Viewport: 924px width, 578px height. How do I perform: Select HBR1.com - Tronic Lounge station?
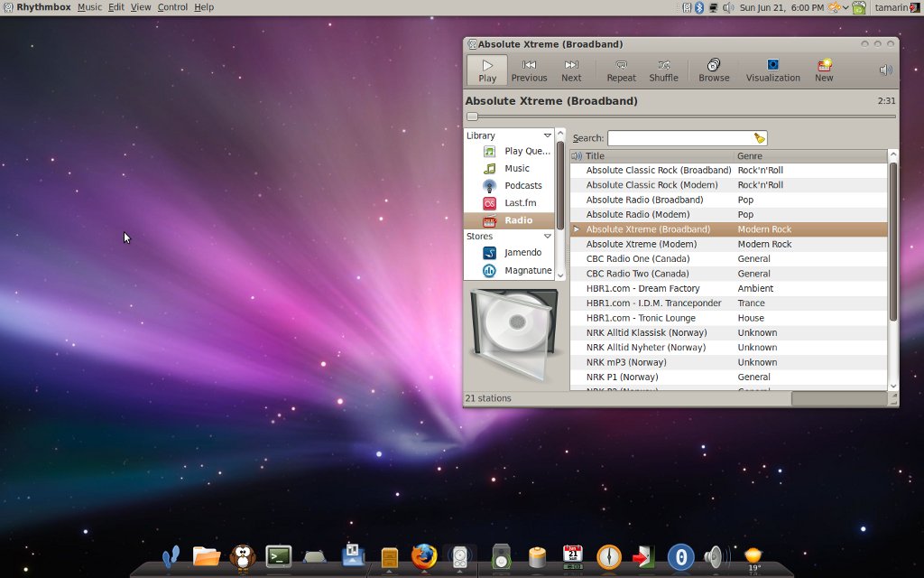(728, 317)
